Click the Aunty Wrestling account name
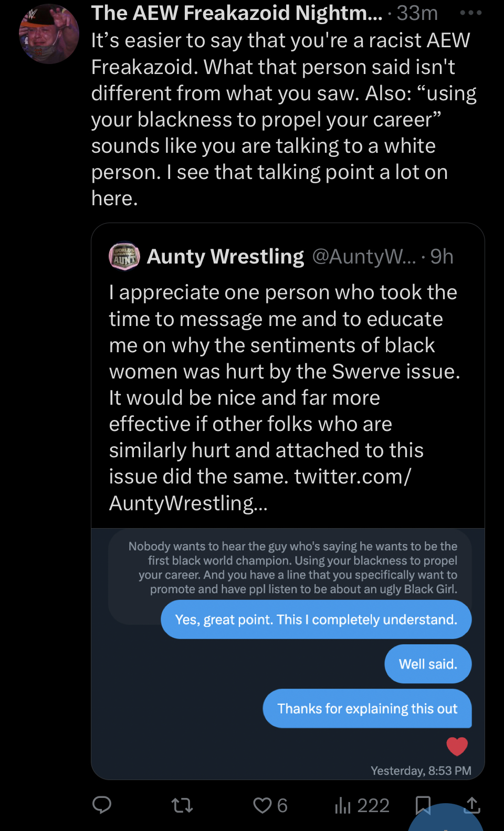504x831 pixels. (225, 257)
